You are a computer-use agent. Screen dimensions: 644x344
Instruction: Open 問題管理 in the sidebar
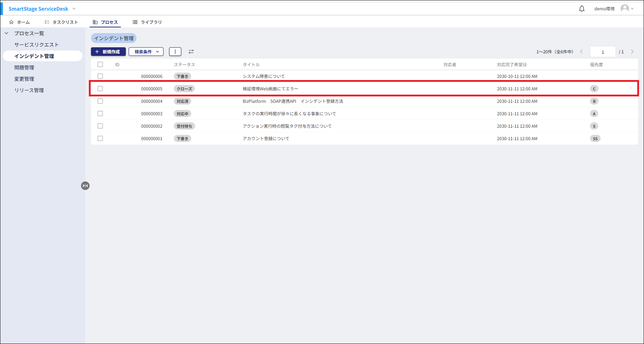(24, 67)
